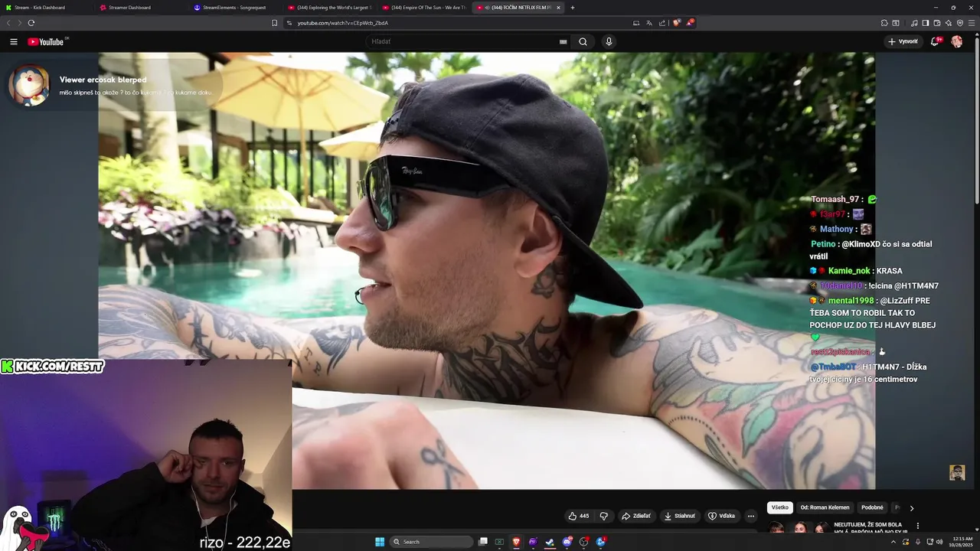Click the youtube.com address bar
The height and width of the screenshot is (551, 980).
459,23
